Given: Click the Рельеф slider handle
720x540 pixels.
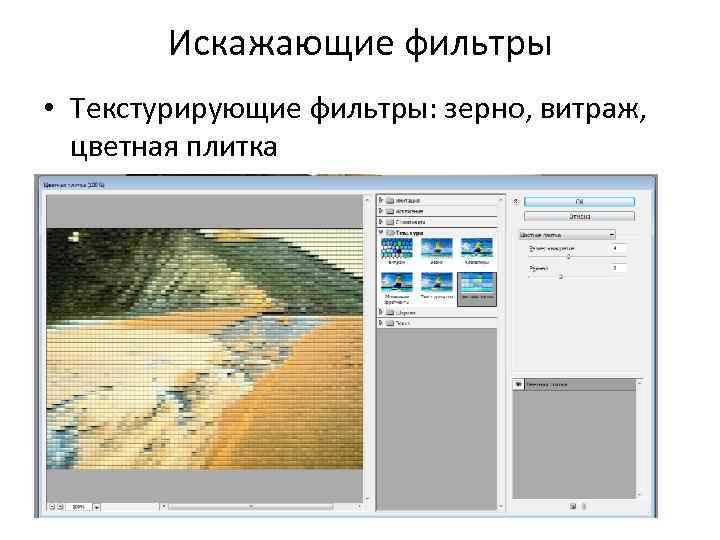Looking at the screenshot, I should [561, 277].
